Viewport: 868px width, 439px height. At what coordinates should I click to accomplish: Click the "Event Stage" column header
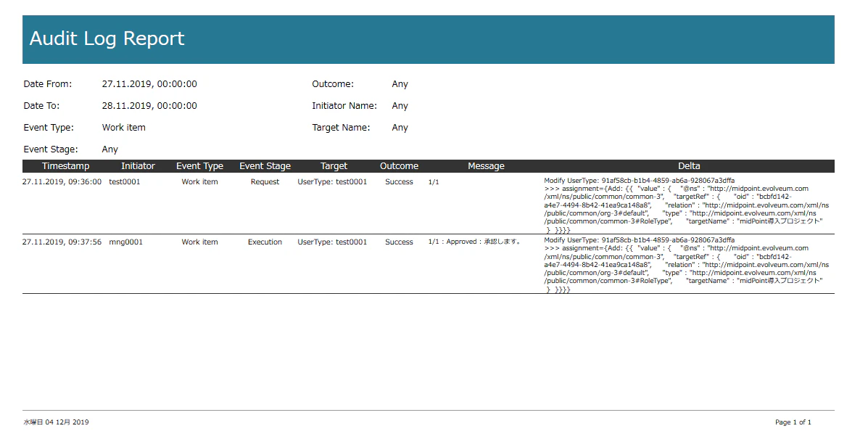coord(265,166)
